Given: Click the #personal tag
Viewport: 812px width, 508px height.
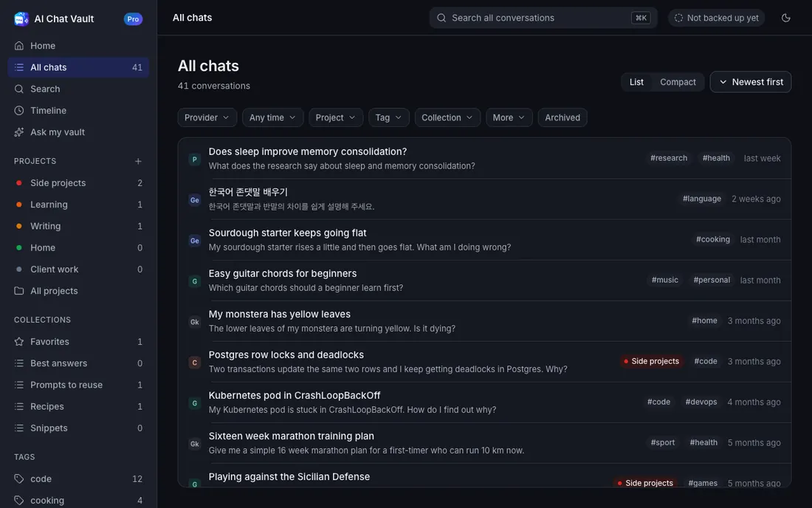Looking at the screenshot, I should point(712,280).
